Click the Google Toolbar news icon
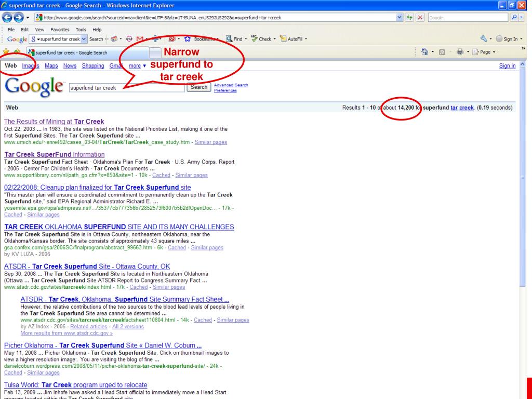Viewport: 532px width, 399px height. click(x=114, y=39)
